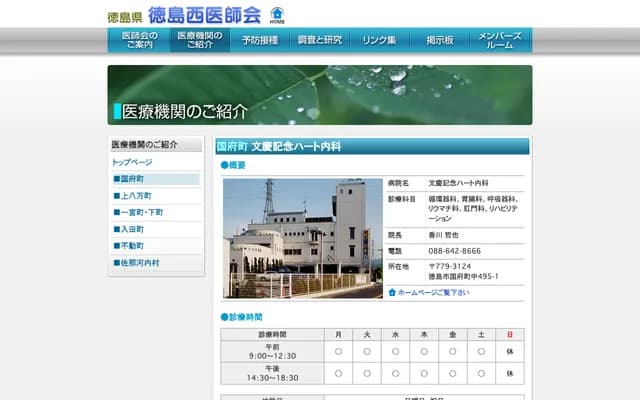This screenshot has width=640, height=400.
Task: Click house icon beside ホームページご覧下さい
Action: pos(392,293)
